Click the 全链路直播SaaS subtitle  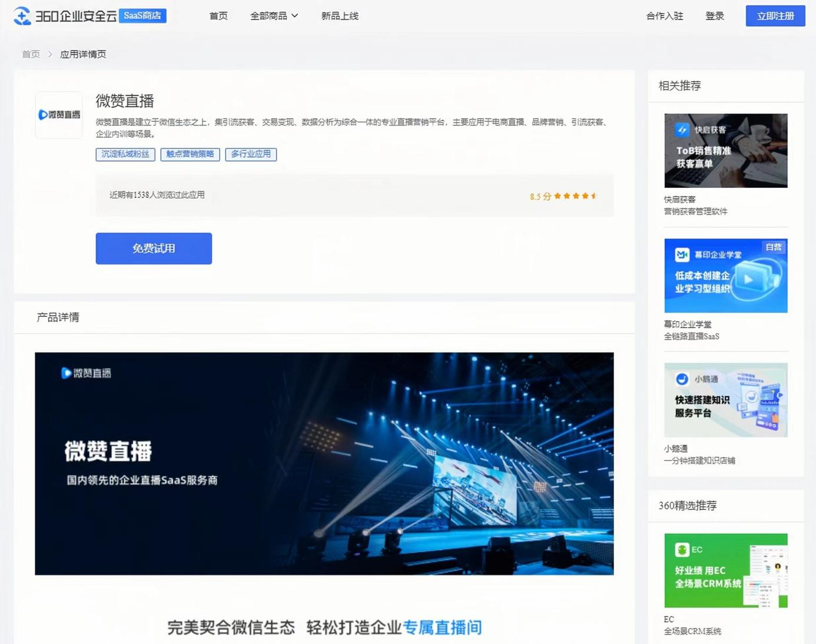692,336
